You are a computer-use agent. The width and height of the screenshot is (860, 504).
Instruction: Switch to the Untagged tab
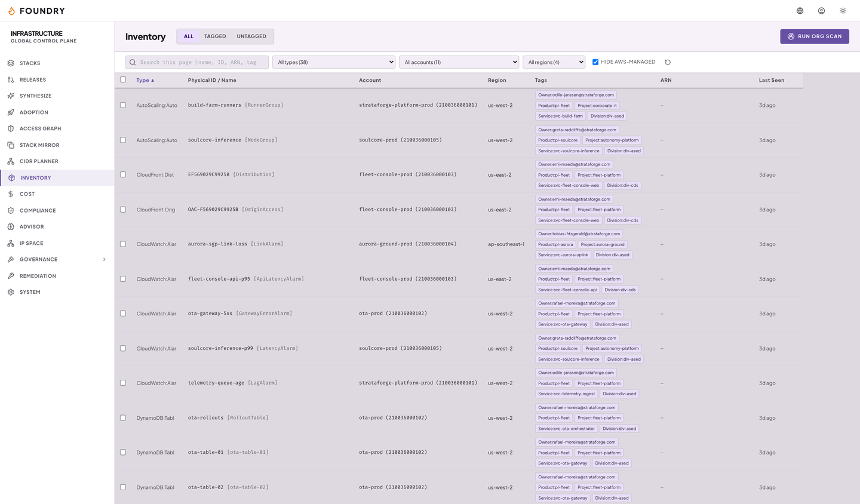click(x=251, y=36)
